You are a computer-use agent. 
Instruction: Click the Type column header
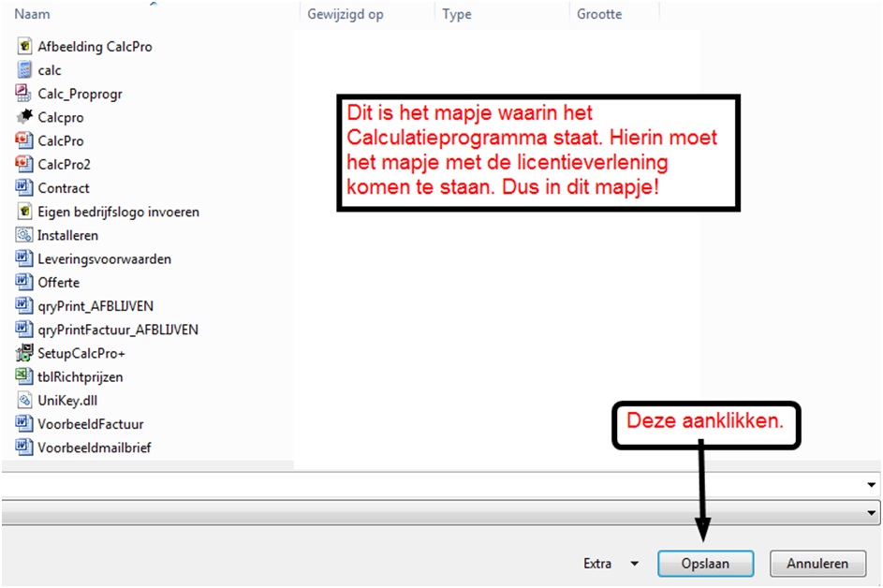457,14
